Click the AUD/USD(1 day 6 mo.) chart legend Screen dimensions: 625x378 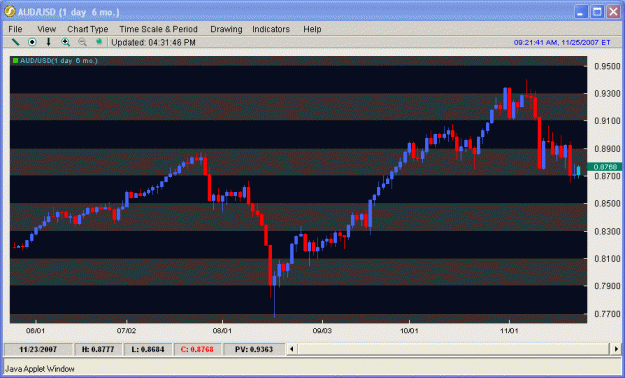click(59, 61)
